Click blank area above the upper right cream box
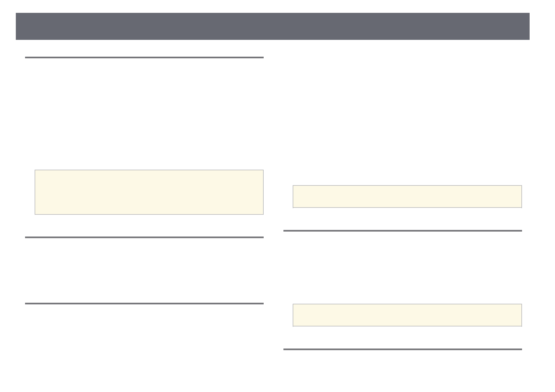555x392 pixels. pyautogui.click(x=402, y=119)
